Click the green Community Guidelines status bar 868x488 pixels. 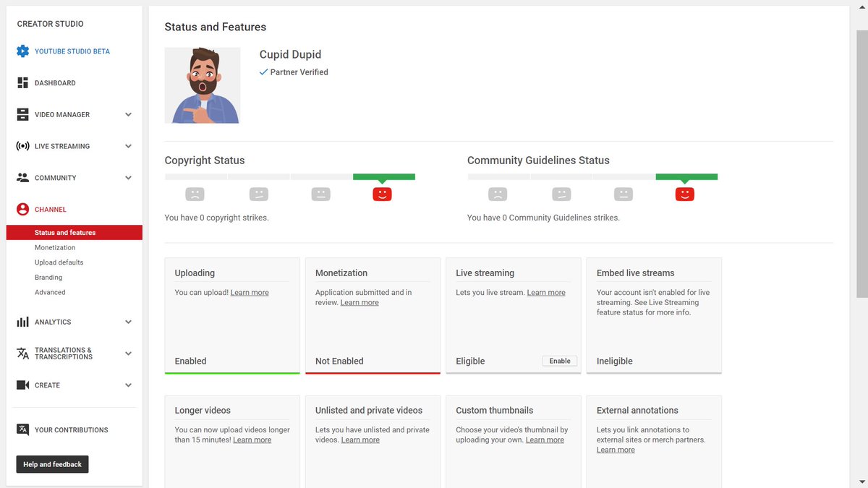tap(686, 176)
